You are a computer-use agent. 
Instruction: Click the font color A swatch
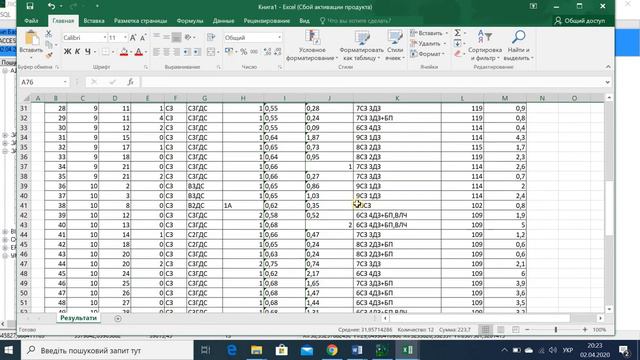(139, 52)
